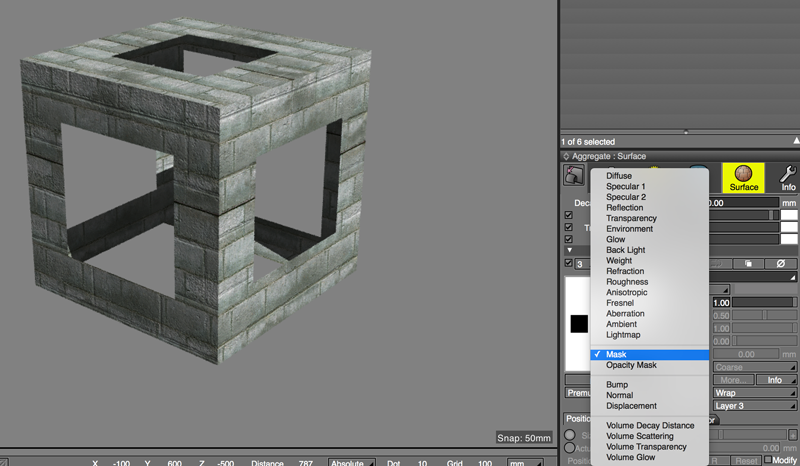Switch to the Position tab
Viewport: 800px width, 466px height.
pos(577,419)
